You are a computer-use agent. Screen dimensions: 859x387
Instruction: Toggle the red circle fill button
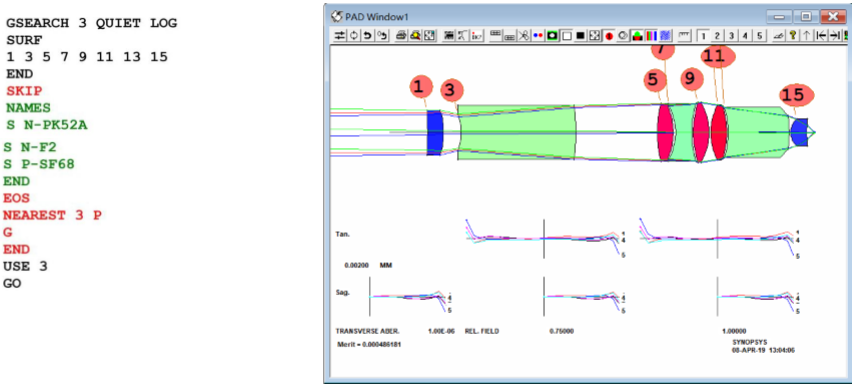coord(609,36)
